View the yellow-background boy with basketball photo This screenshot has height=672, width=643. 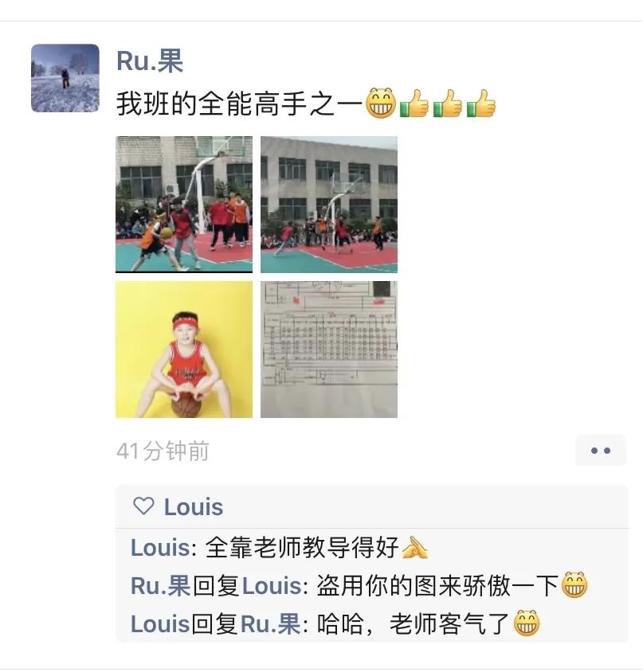coord(184,350)
